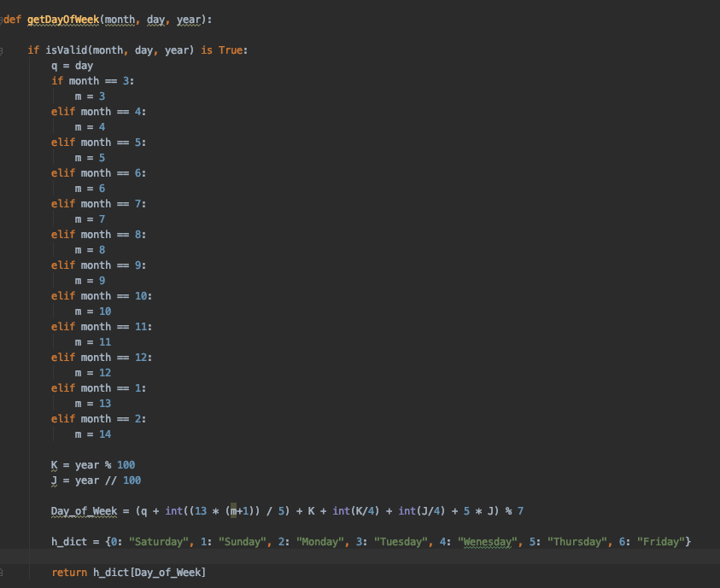720x588 pixels.
Task: Click the misspelled word Wenesday in h_dict
Action: (x=488, y=541)
